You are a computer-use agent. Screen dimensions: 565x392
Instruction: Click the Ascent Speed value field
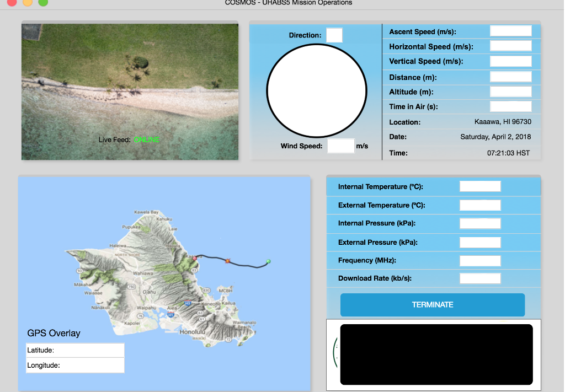510,31
